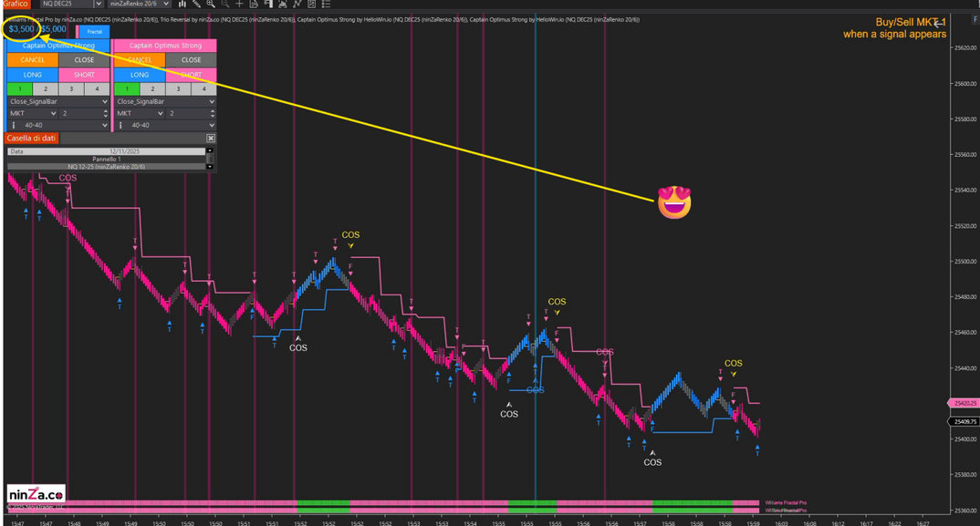
Task: Open the properties list icon in toolbar
Action: click(x=326, y=4)
